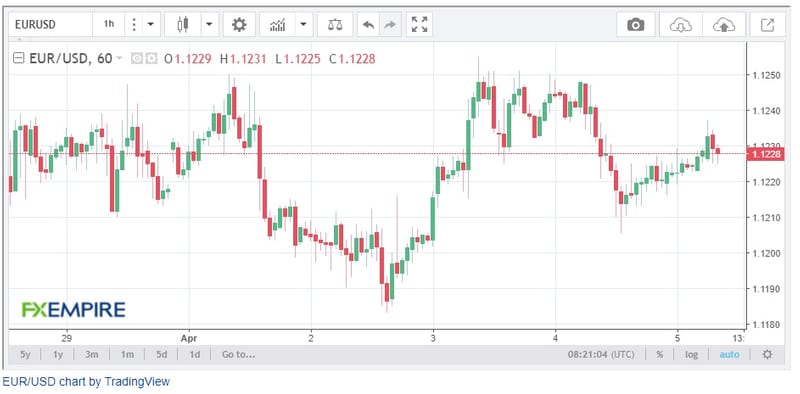This screenshot has width=800, height=394.
Task: Open chart in popup window icon
Action: tap(767, 24)
